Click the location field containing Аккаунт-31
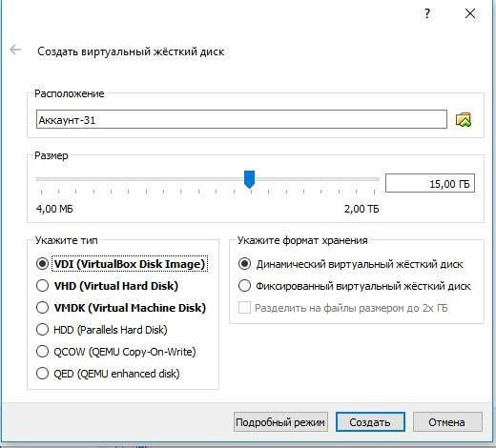496x448 pixels. click(x=241, y=119)
